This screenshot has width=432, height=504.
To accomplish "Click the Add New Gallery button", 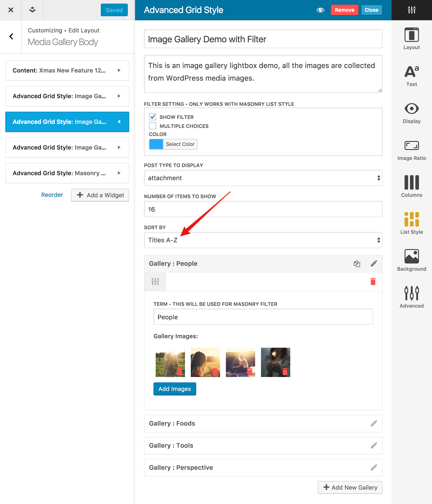I will coord(350,488).
